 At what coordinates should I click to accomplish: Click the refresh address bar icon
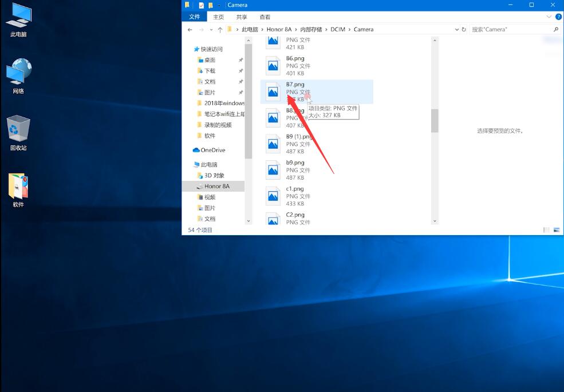click(x=464, y=30)
